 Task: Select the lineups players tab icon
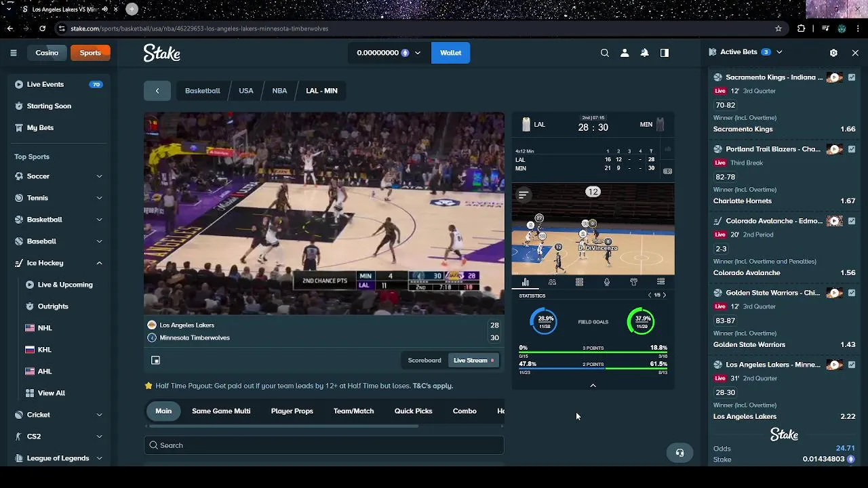coord(552,282)
